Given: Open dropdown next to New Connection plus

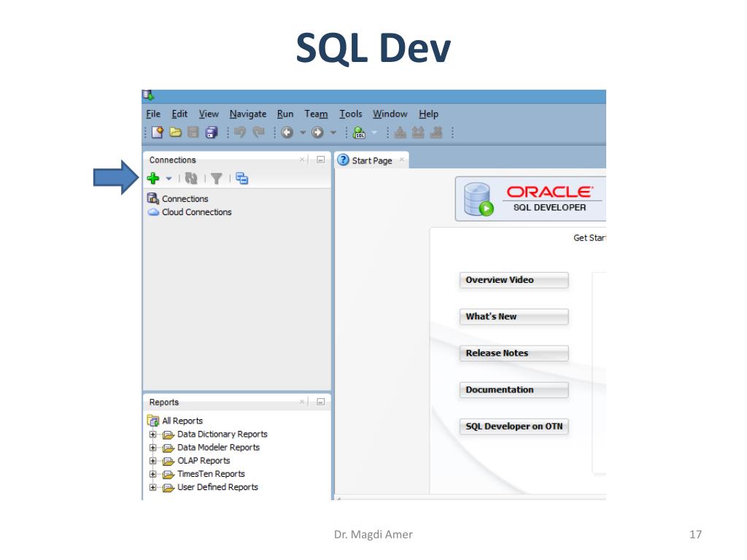Looking at the screenshot, I should (x=169, y=179).
